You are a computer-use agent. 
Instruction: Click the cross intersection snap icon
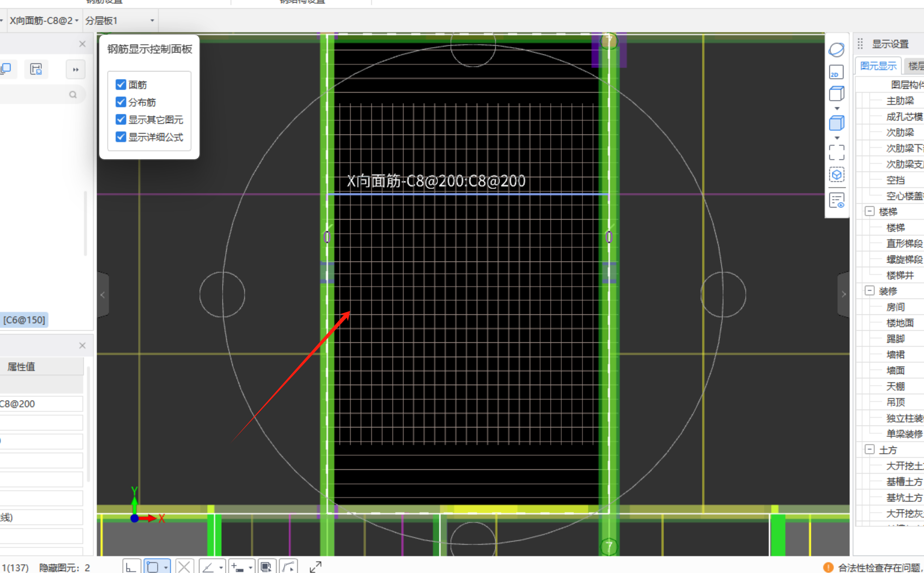pos(184,567)
